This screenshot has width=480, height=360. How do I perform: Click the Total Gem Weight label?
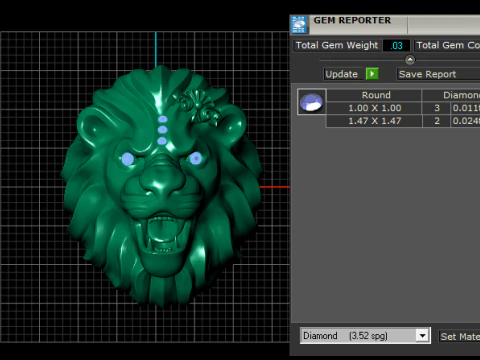point(337,45)
